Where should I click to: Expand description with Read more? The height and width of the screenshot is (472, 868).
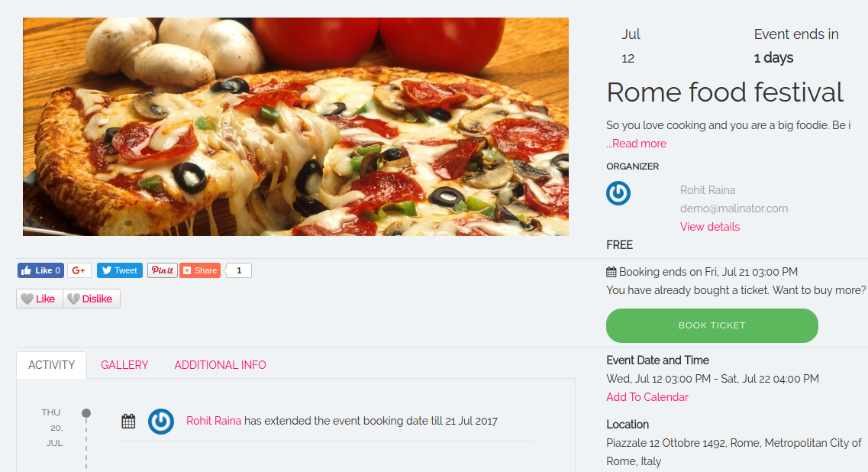(637, 144)
